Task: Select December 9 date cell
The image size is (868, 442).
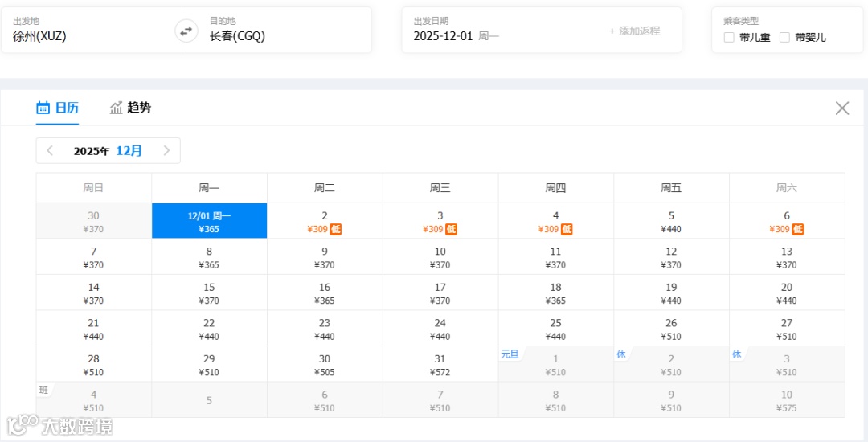Action: point(325,256)
